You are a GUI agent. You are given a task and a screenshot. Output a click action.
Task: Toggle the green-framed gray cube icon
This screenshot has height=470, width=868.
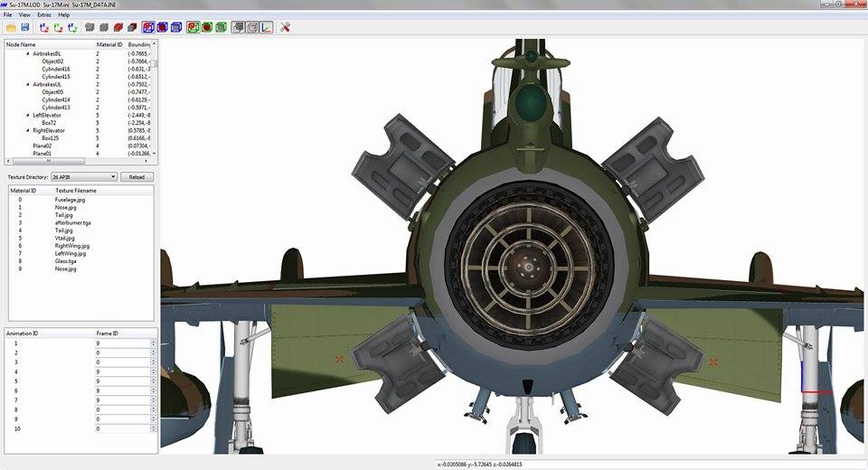221,27
